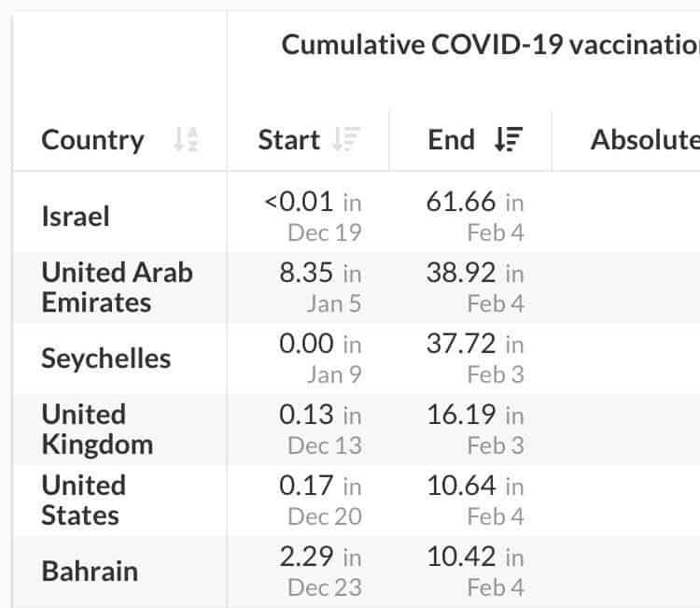Click the Cumulative COVID-19 vaccination title
Image resolution: width=700 pixels, height=608 pixels.
point(491,45)
